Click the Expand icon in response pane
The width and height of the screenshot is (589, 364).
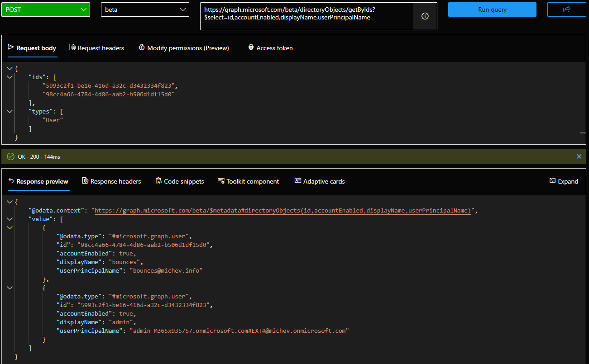pyautogui.click(x=552, y=181)
